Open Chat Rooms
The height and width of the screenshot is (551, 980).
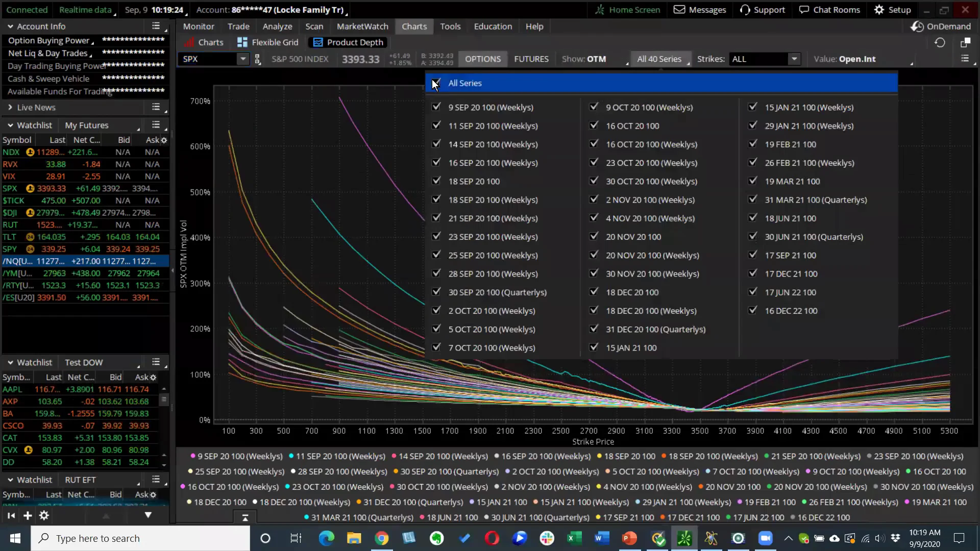(829, 10)
